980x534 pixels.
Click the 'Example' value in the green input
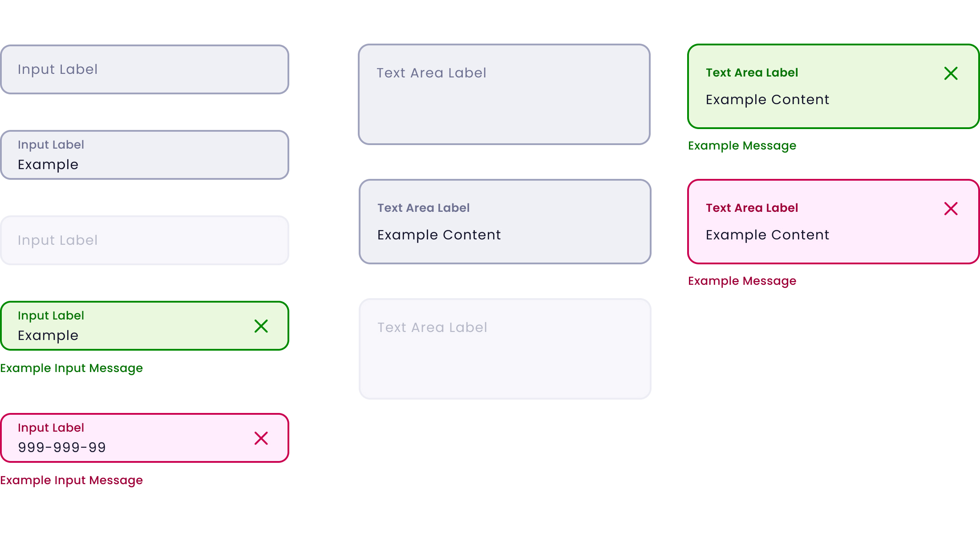tap(48, 336)
